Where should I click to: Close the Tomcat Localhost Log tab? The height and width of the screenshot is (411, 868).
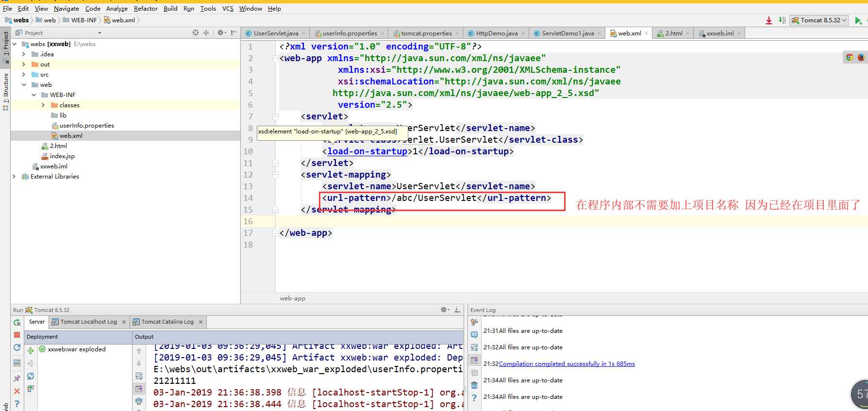(124, 322)
